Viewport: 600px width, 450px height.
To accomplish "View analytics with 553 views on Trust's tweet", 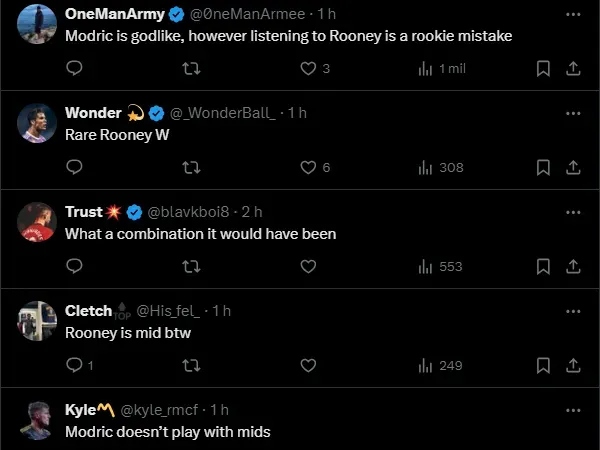I will pyautogui.click(x=440, y=267).
